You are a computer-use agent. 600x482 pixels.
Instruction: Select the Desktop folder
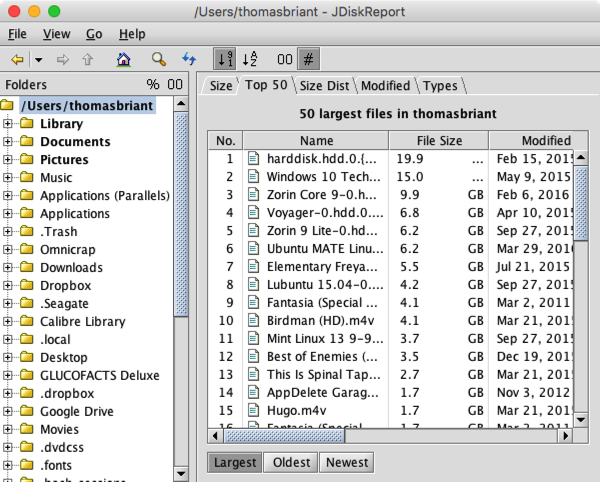click(64, 357)
